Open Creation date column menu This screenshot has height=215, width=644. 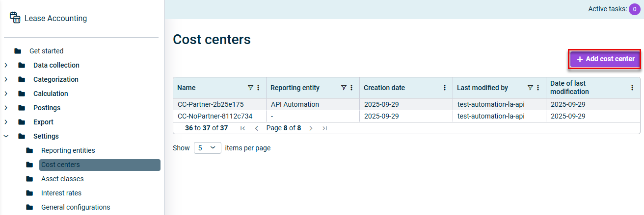[445, 88]
